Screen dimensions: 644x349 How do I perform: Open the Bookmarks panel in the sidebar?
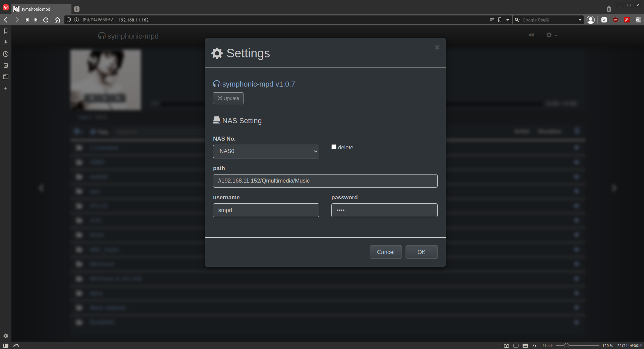coord(6,31)
